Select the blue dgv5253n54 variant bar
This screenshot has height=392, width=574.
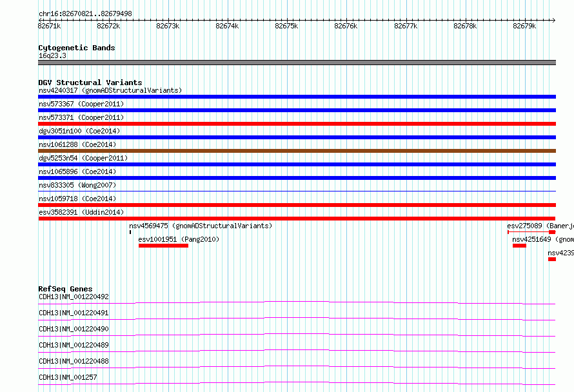click(x=297, y=164)
